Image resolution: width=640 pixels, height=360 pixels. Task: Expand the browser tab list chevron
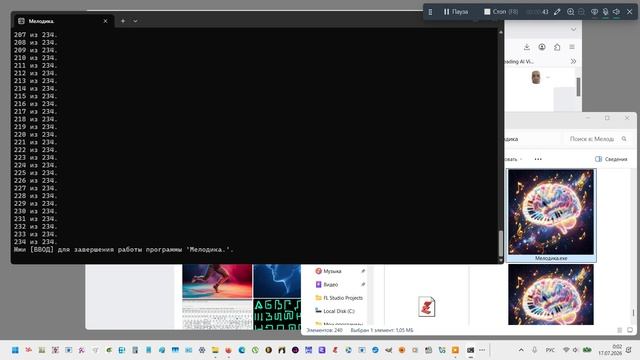coord(573,29)
